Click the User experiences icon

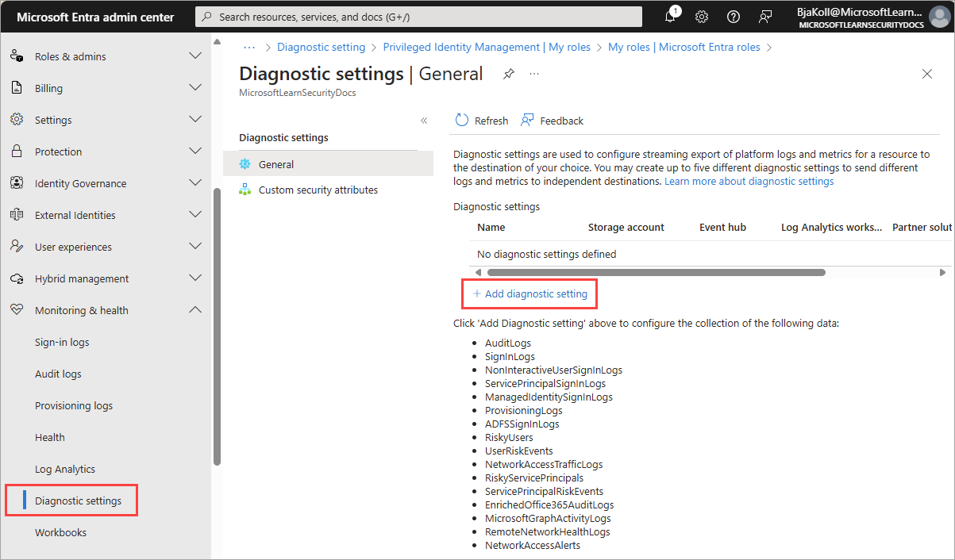(x=17, y=247)
